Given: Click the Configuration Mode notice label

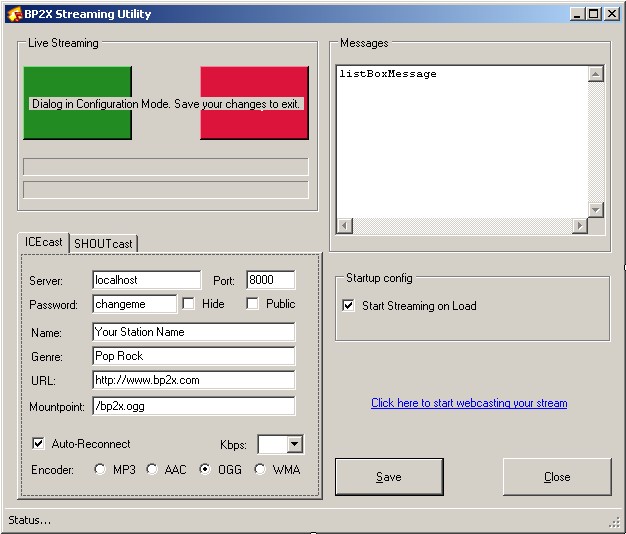Looking at the screenshot, I should 166,104.
